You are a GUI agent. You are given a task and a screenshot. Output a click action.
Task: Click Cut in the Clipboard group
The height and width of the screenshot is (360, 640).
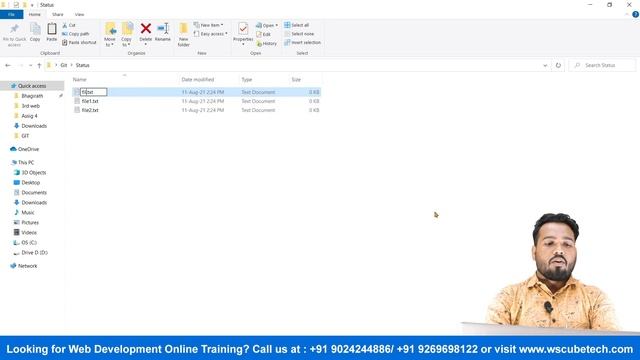tap(69, 25)
